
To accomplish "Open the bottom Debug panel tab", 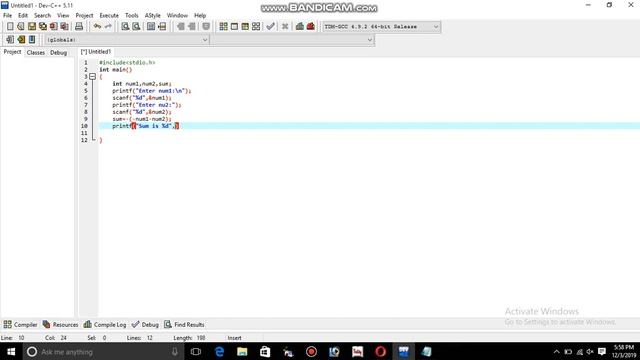I will pyautogui.click(x=145, y=324).
